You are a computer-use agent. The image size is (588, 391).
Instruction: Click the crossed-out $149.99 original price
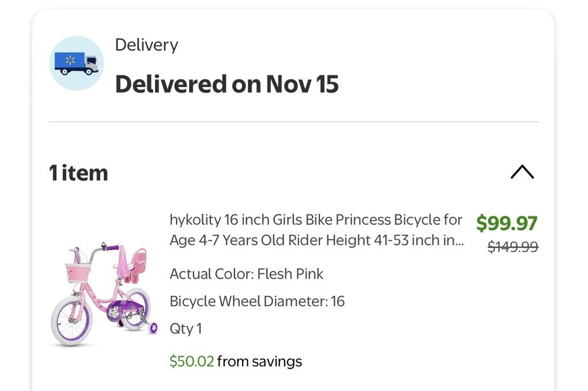click(512, 247)
